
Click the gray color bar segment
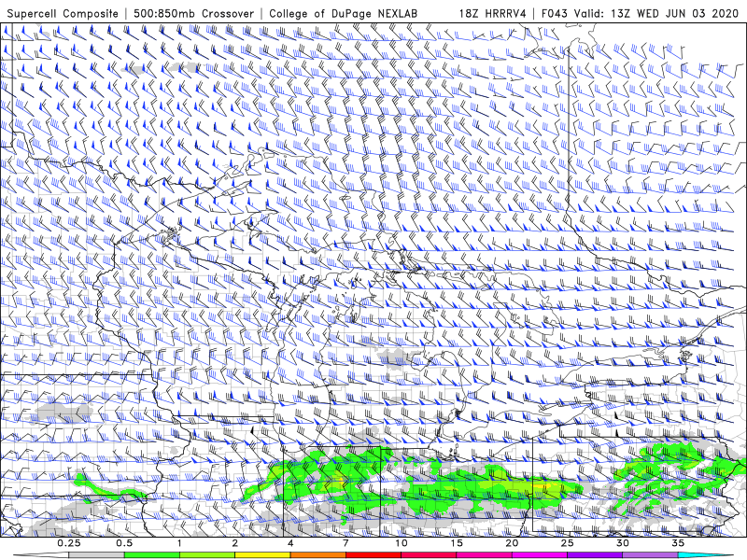[x=97, y=555]
